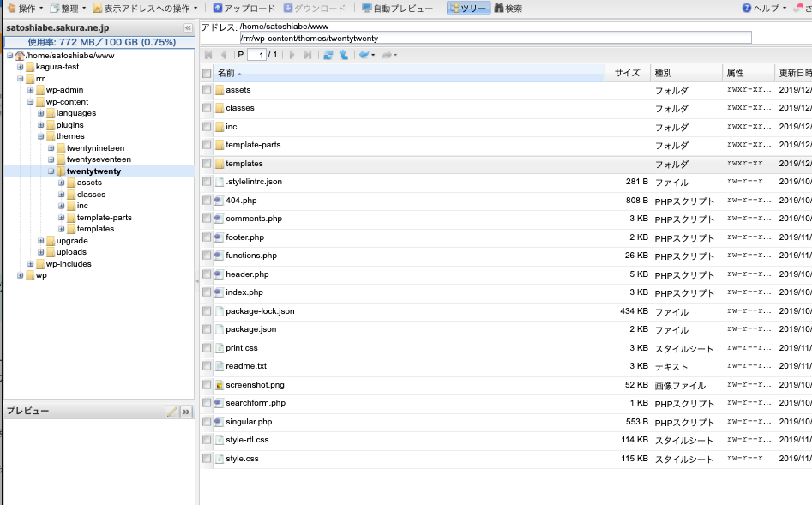
Task: Select all files via the header checkbox
Action: 207,73
